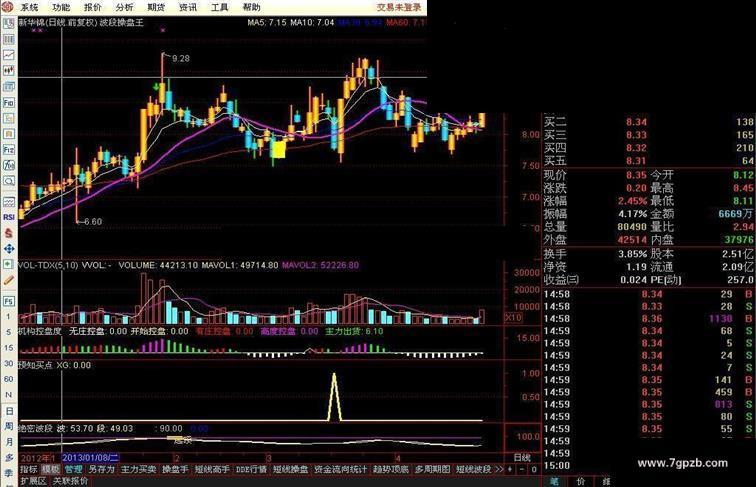Click the RSI indicator icon
This screenshot has width=756, height=487.
(x=9, y=217)
